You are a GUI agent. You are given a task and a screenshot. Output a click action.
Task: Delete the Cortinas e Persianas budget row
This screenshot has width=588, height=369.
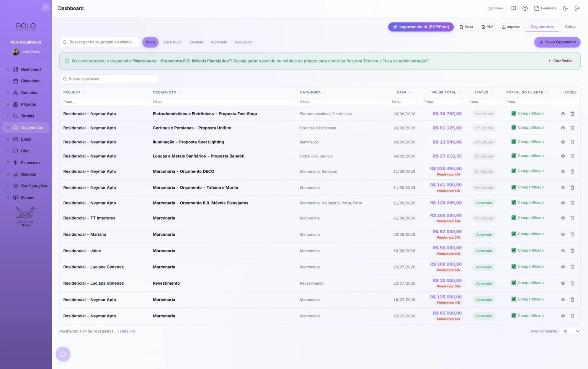572,128
